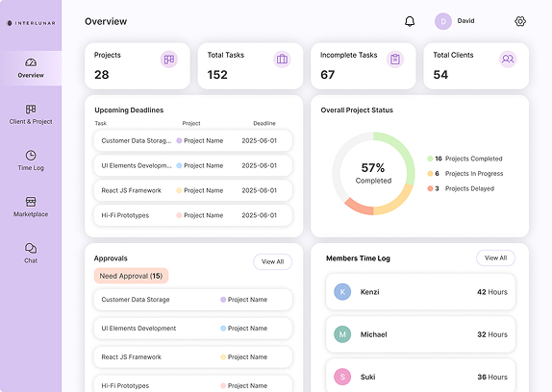The height and width of the screenshot is (392, 552).
Task: Click the 36 Hours value
Action: pos(492,378)
